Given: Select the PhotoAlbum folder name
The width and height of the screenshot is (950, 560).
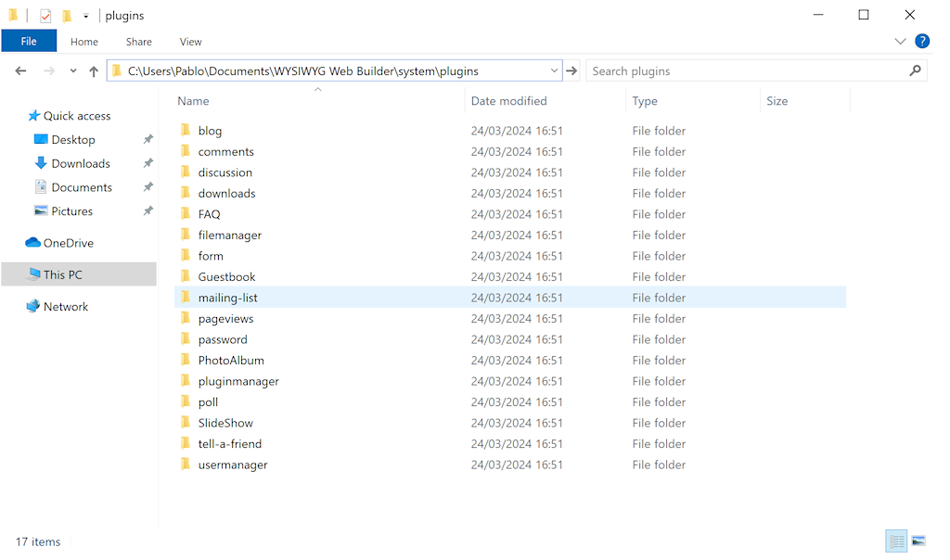Looking at the screenshot, I should [x=231, y=361].
